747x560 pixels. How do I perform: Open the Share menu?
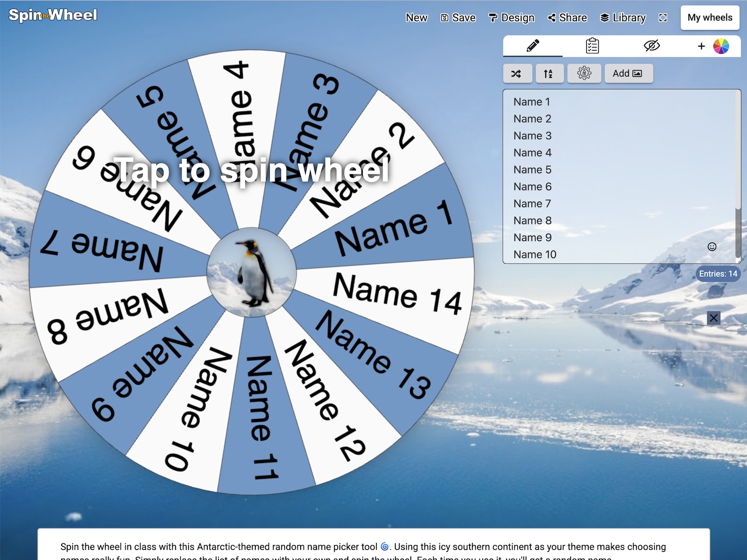pos(567,18)
